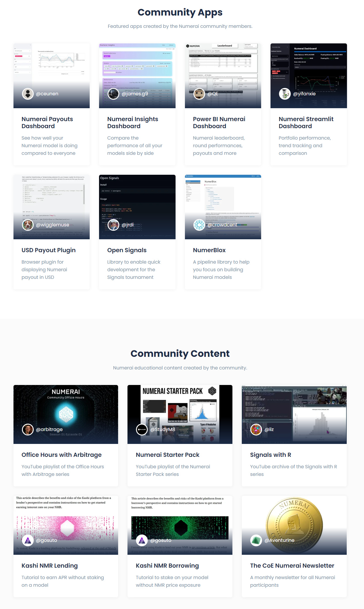364x609 pixels.
Task: Open Signals with R histogram thumbnail
Action: [x=294, y=414]
